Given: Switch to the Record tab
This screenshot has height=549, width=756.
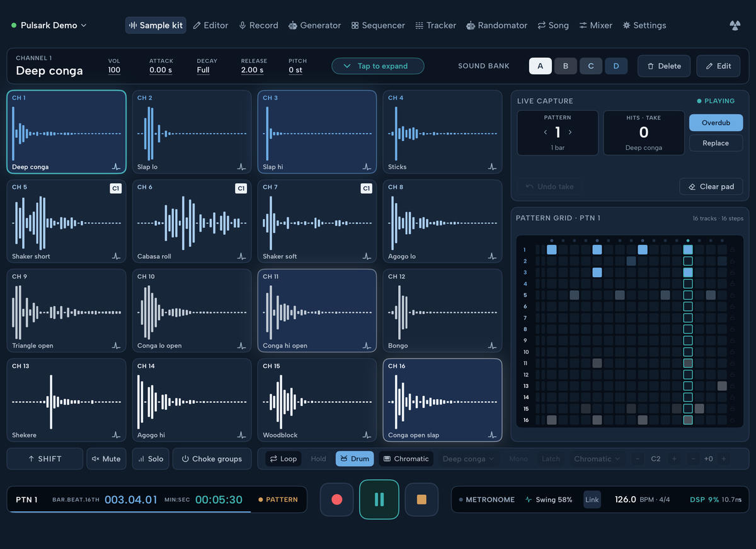Looking at the screenshot, I should (258, 25).
